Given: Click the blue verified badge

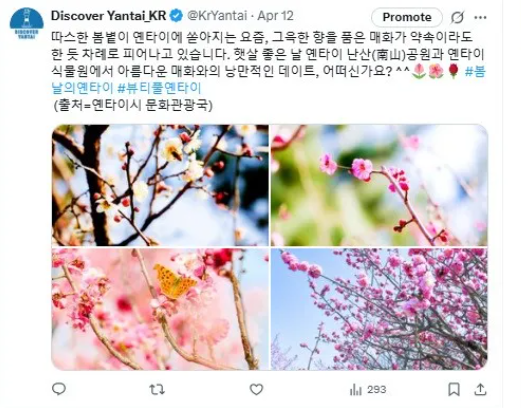Looking at the screenshot, I should tap(176, 16).
